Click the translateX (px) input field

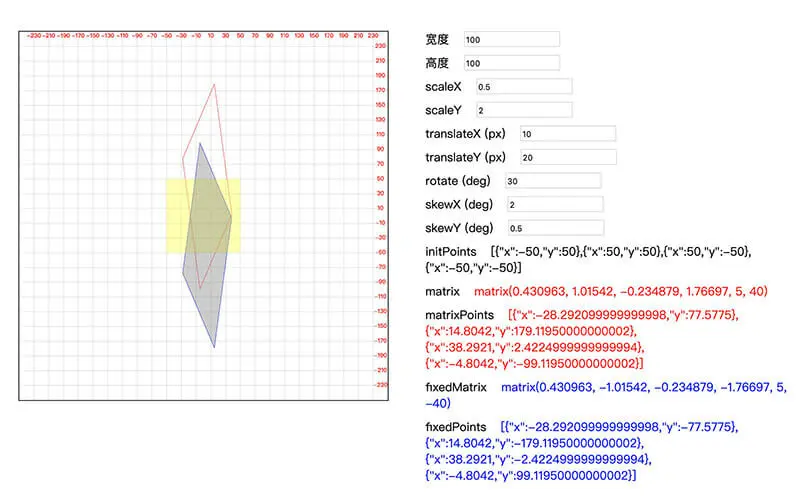568,134
